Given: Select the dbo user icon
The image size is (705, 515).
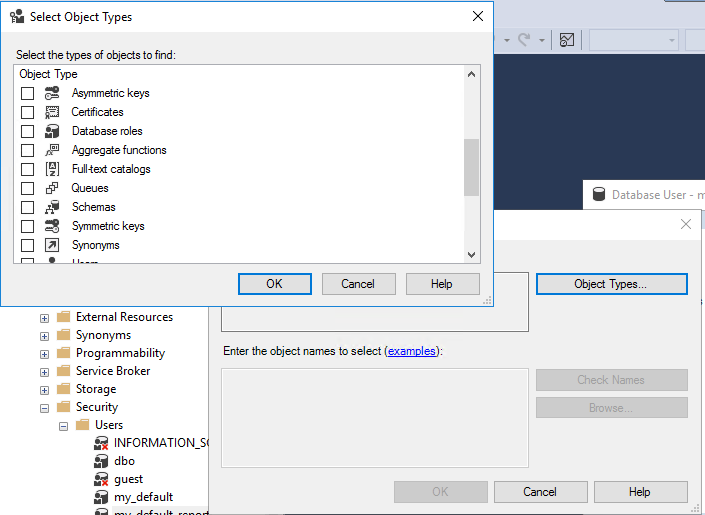Looking at the screenshot, I should click(x=101, y=461).
